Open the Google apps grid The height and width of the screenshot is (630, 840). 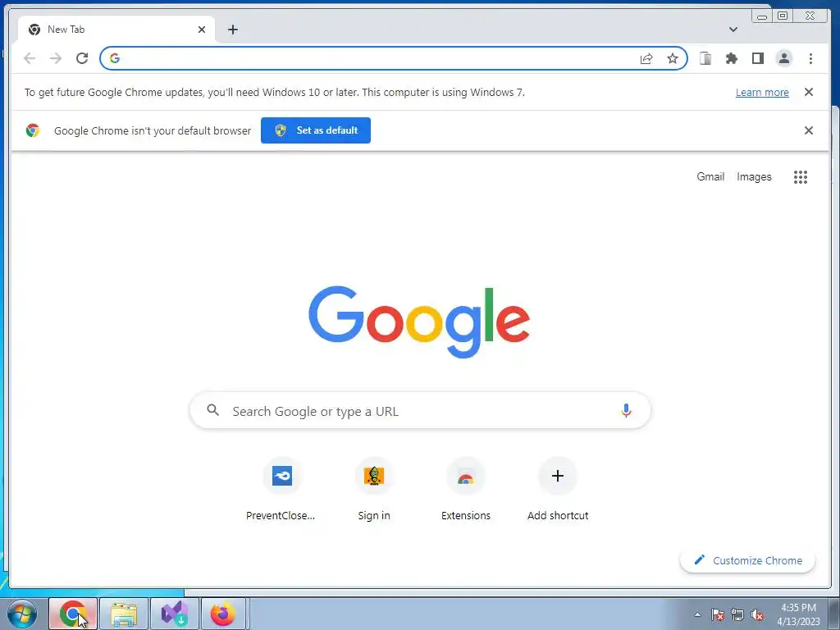(x=801, y=177)
